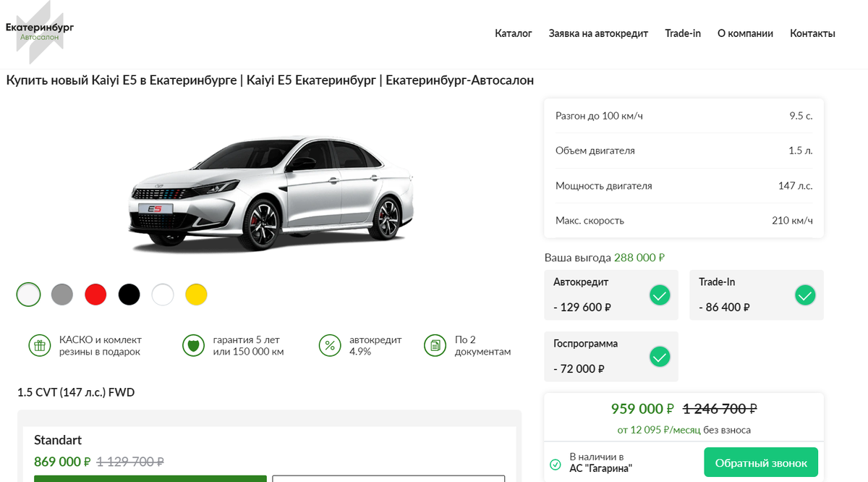Viewport: 868px width, 482px height.
Task: Click the Kaiyi E5 car image
Action: pos(271,193)
